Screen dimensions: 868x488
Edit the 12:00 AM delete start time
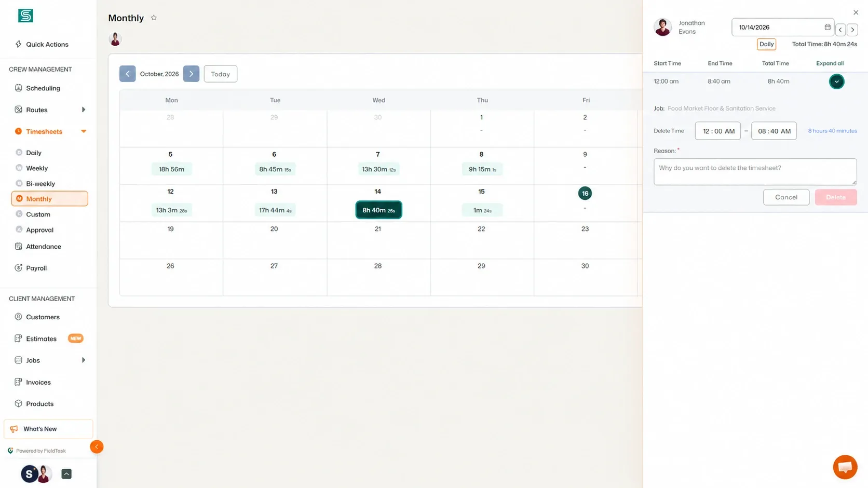tap(718, 131)
